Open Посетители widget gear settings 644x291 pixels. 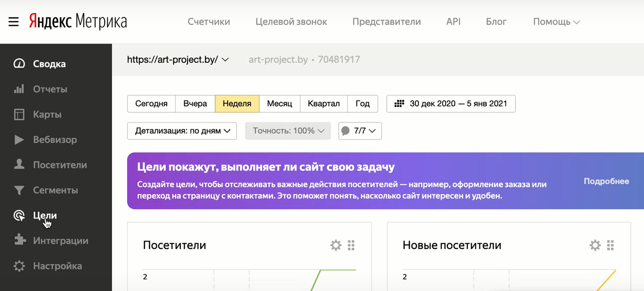pyautogui.click(x=335, y=245)
